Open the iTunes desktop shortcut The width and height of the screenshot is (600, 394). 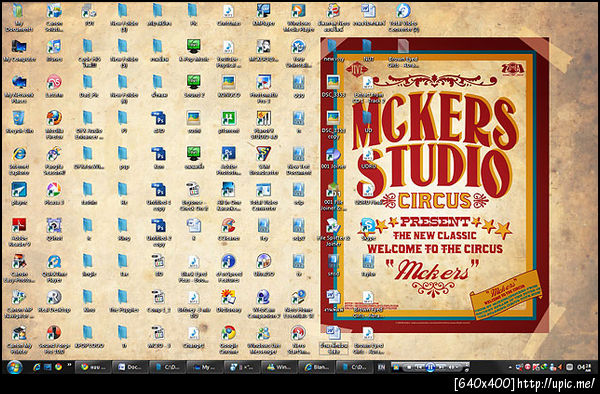[54, 50]
